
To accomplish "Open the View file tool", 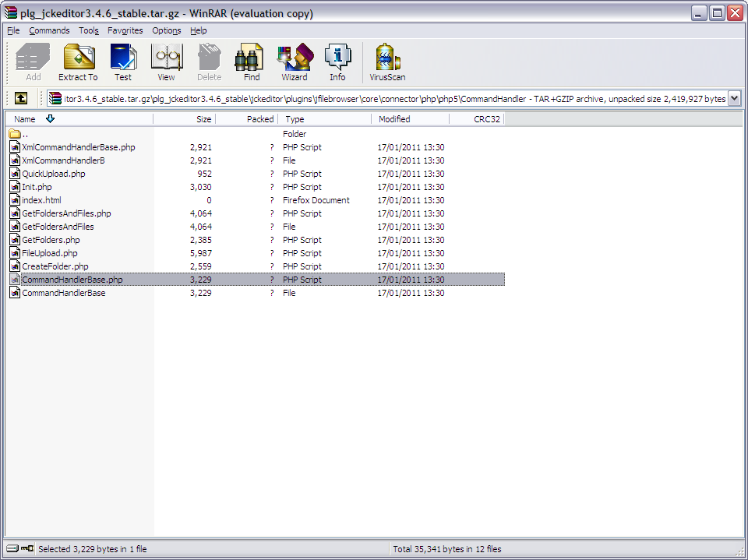I will (x=166, y=62).
